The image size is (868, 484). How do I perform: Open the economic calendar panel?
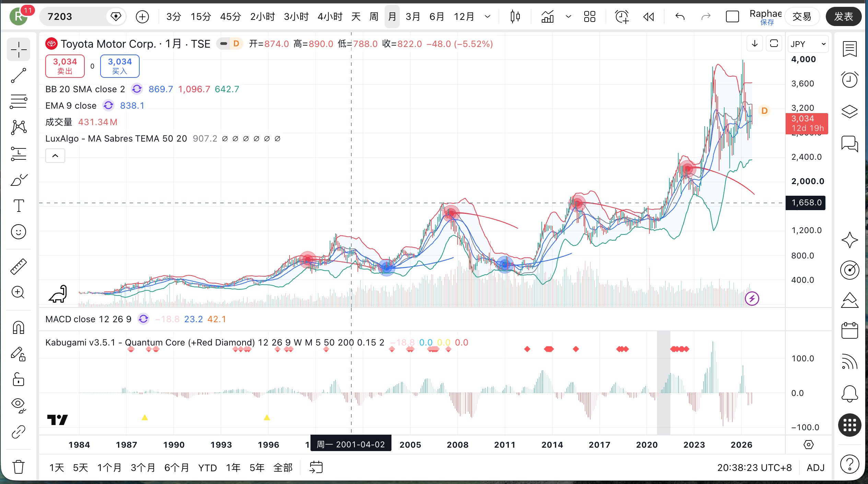(x=849, y=330)
